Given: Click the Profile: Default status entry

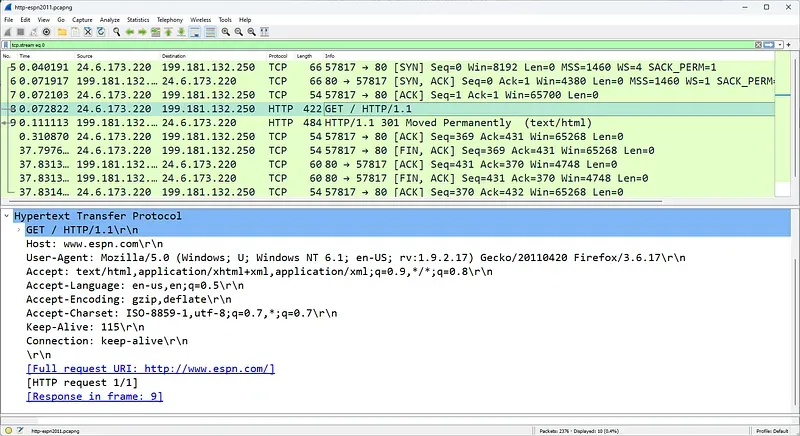Looking at the screenshot, I should click(772, 431).
